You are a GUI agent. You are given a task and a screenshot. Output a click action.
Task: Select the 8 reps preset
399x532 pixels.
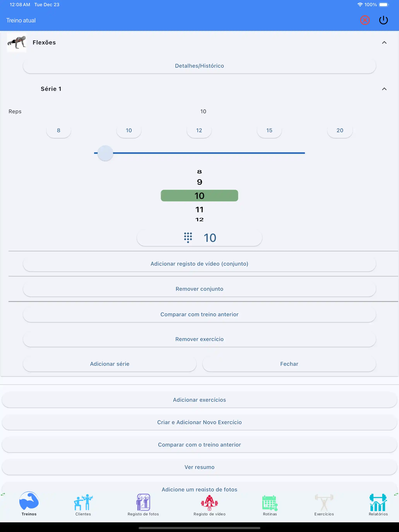point(58,130)
